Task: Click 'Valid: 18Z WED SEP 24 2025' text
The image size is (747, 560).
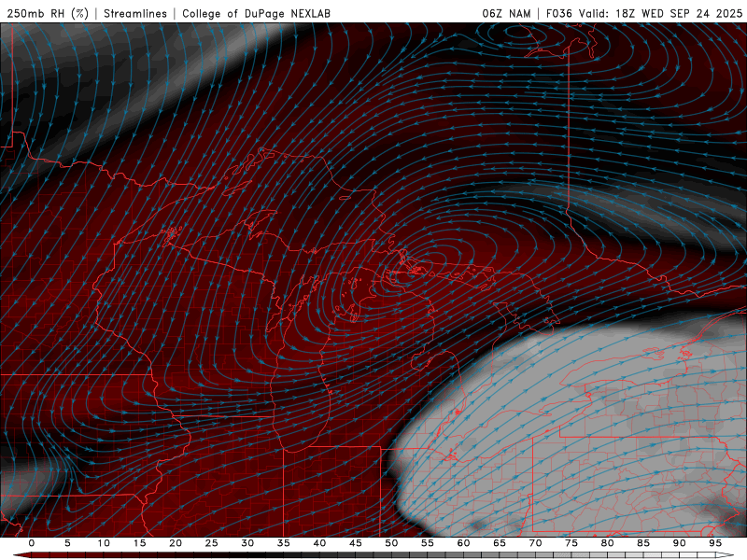Action: tap(661, 14)
